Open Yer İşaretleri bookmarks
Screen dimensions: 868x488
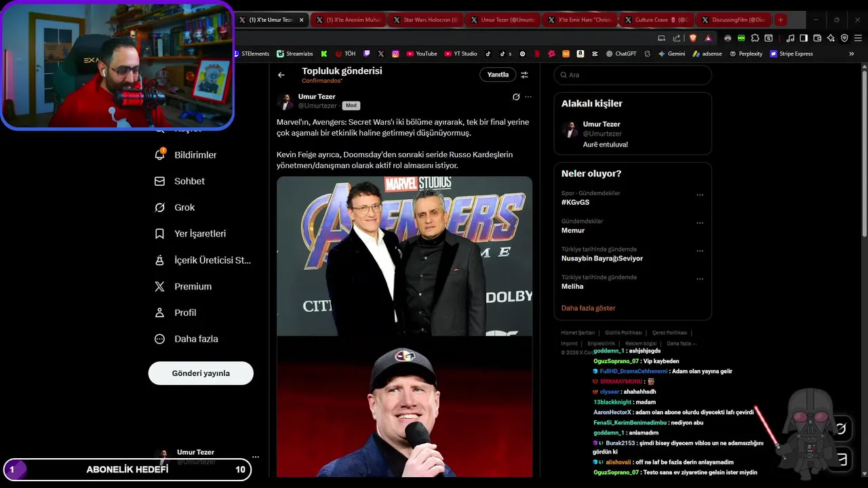(191, 233)
